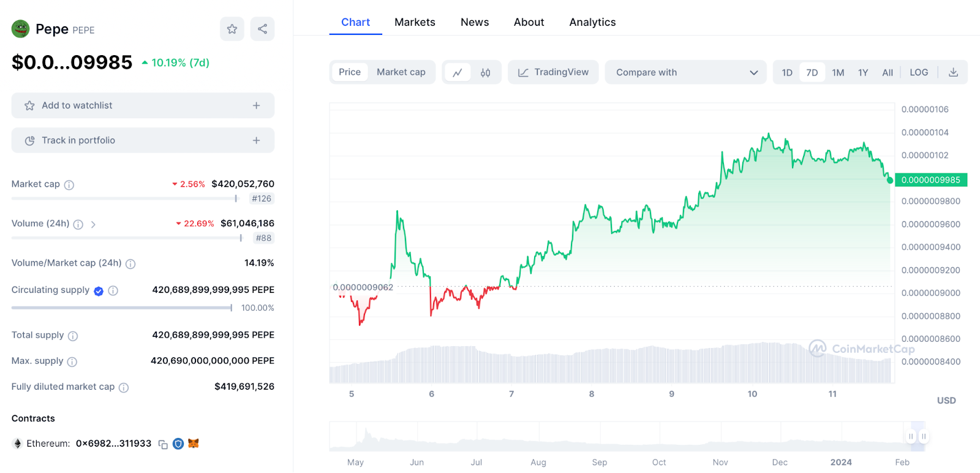Viewport: 980px width, 473px height.
Task: Open the Markets tab
Action: click(x=415, y=22)
